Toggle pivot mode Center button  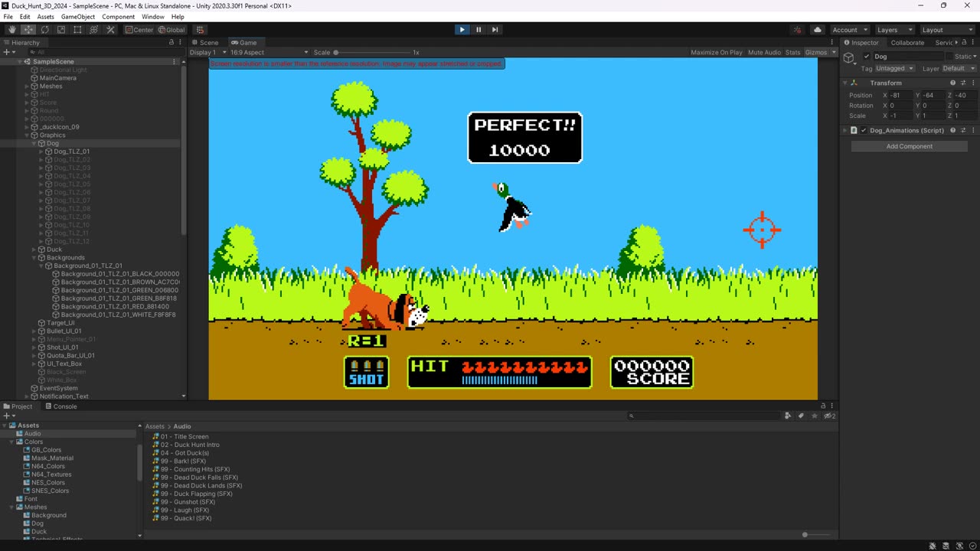[x=139, y=30]
